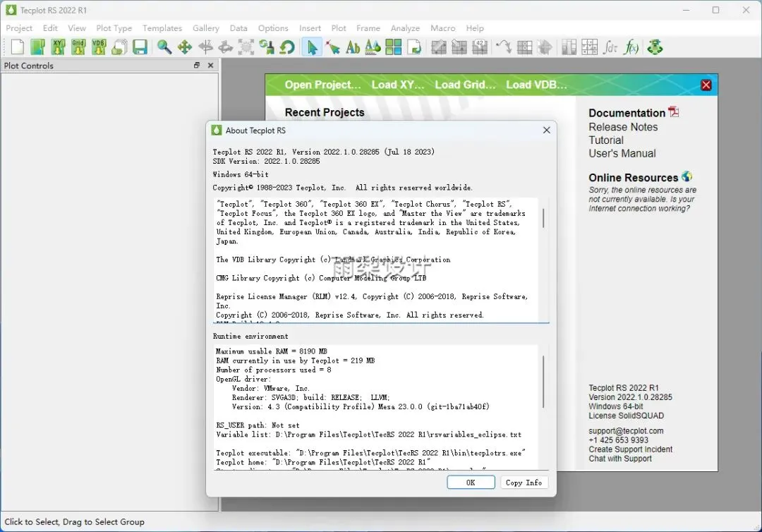762x532 pixels.
Task: Click the stacked pages and printer icon
Action: click(x=119, y=47)
